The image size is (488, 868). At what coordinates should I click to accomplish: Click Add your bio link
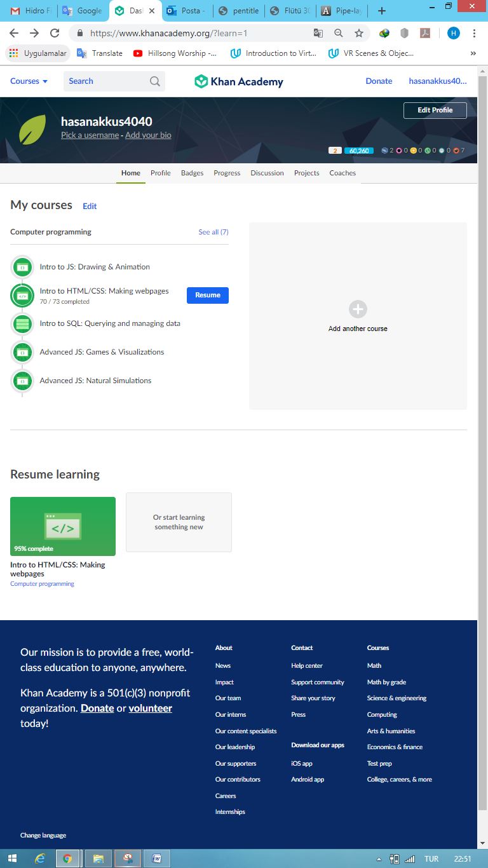pos(148,135)
